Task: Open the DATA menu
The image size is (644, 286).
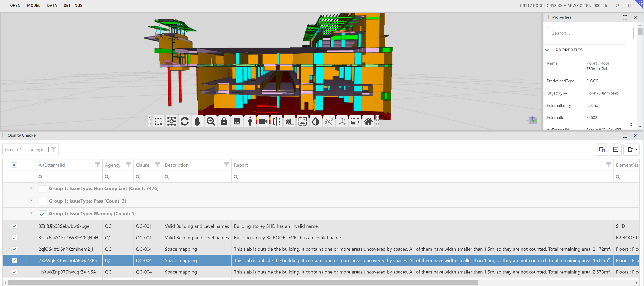Action: 52,6
